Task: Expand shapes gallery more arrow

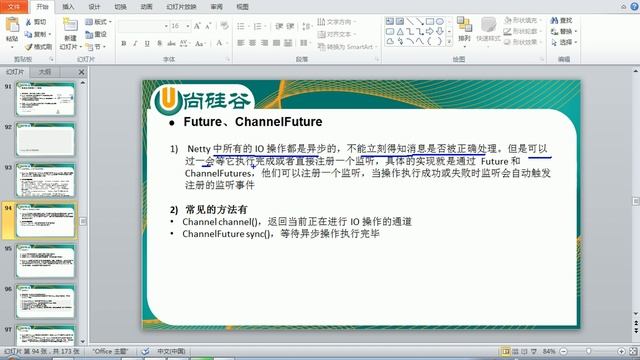Action: (449, 42)
